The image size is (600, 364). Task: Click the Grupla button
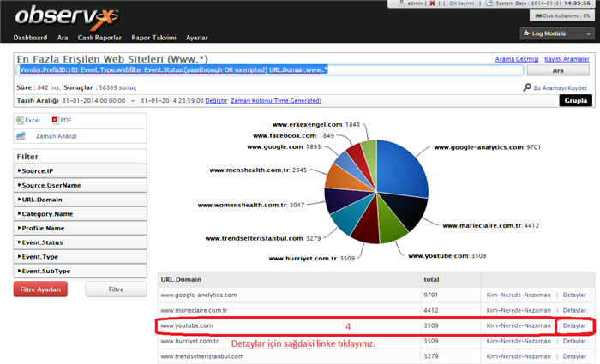[x=575, y=100]
